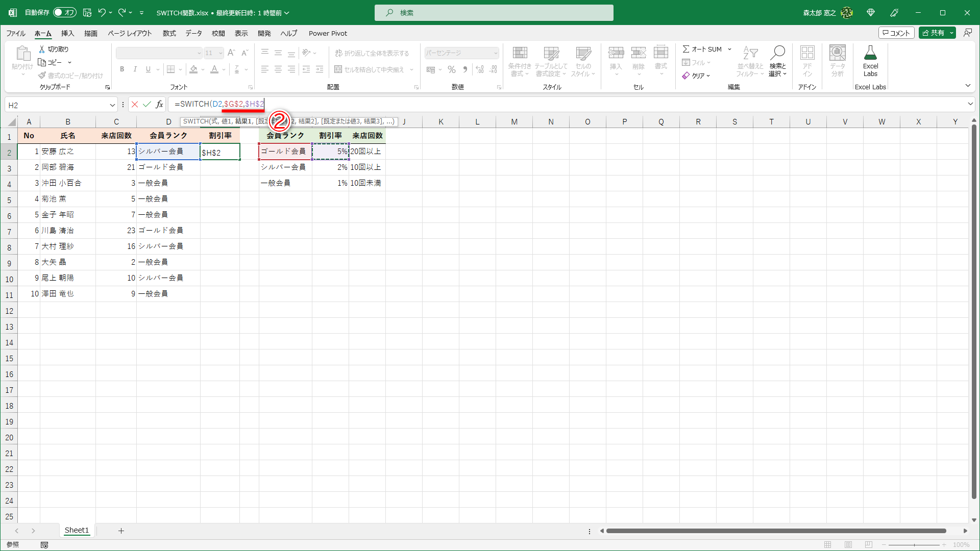This screenshot has width=980, height=551.
Task: Cancel formula entry with X icon
Action: coord(135,105)
